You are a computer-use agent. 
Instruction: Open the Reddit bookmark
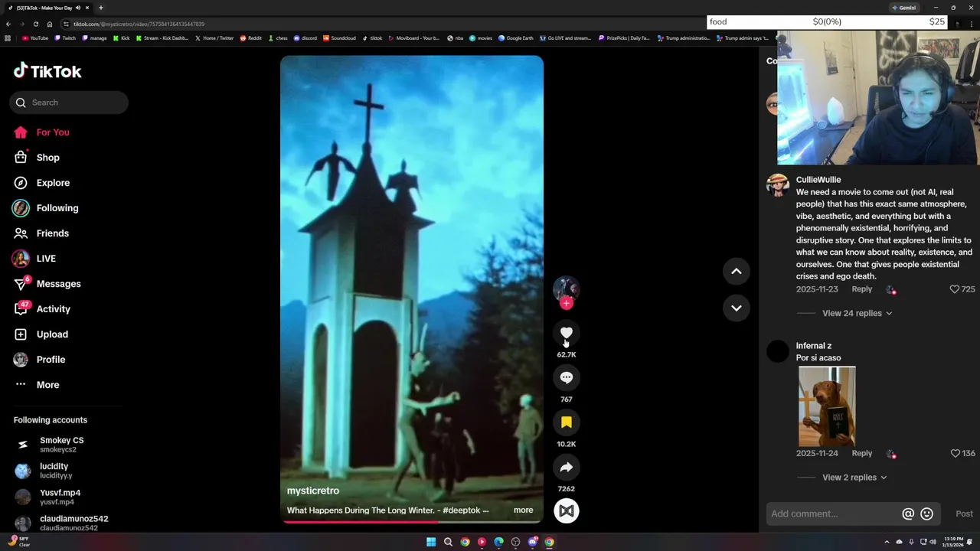(x=251, y=38)
